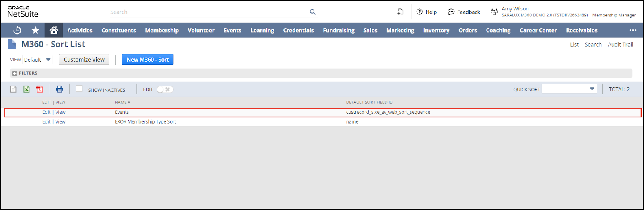Expand the Filters section

click(15, 73)
